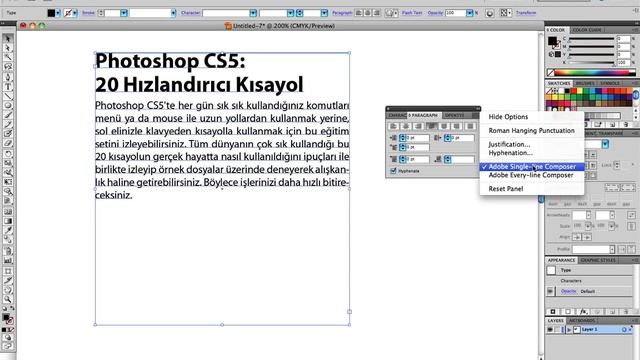Click align center in Paragraph panel
Image resolution: width=640 pixels, height=360 pixels.
point(406,127)
